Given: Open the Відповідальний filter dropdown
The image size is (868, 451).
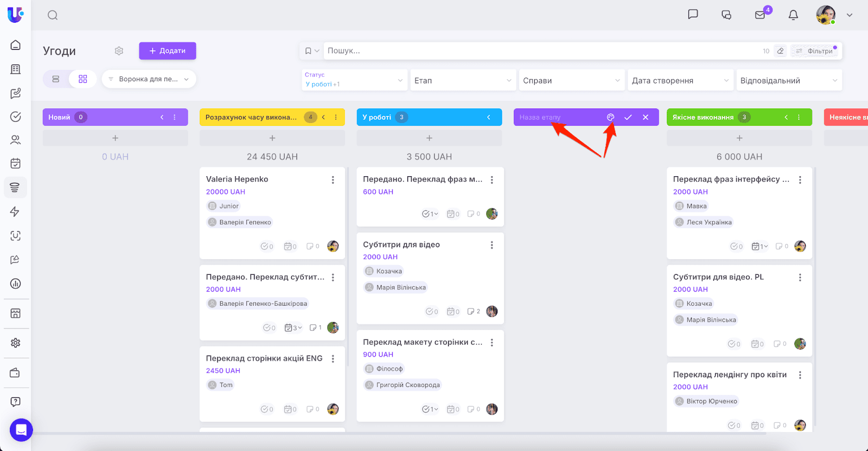Looking at the screenshot, I should pos(789,80).
